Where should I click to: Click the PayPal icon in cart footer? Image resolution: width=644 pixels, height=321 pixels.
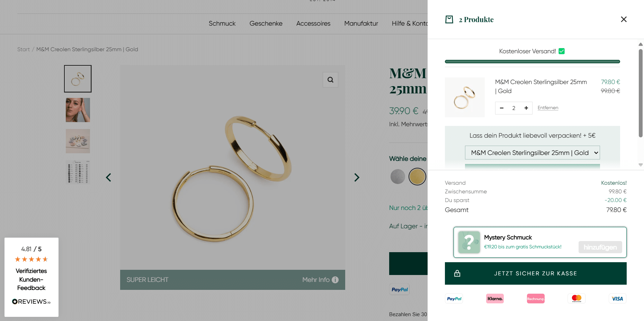point(454,299)
